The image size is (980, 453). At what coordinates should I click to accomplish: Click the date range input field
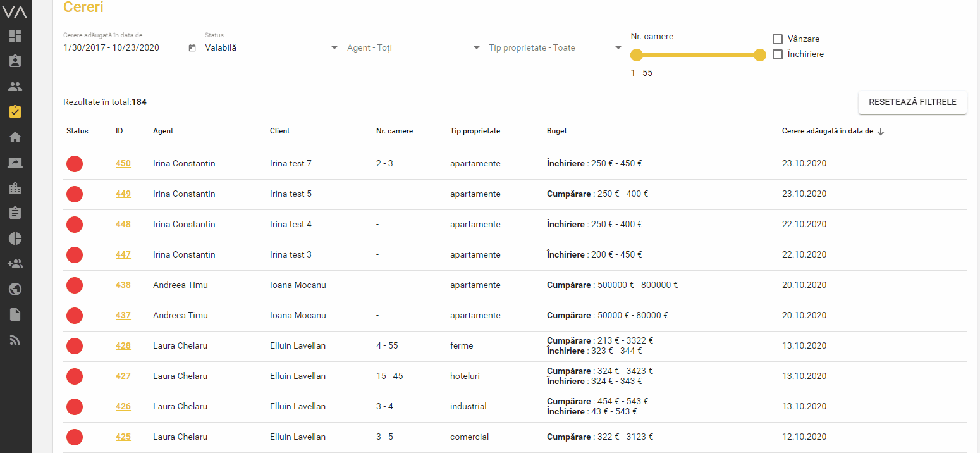click(x=123, y=48)
